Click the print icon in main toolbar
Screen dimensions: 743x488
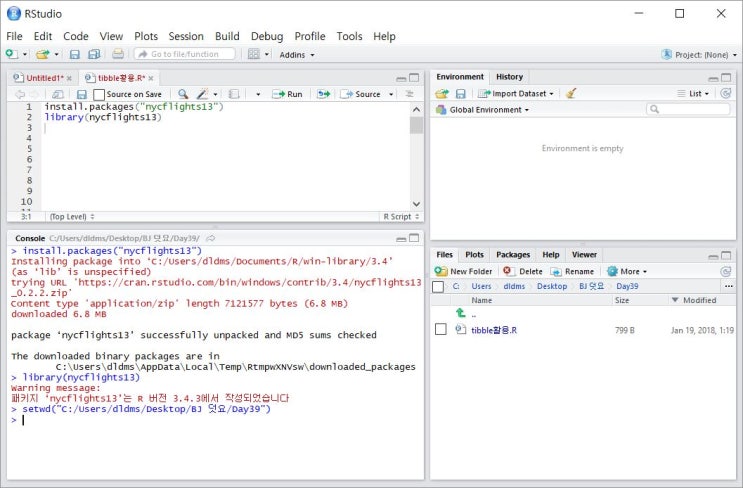point(118,54)
